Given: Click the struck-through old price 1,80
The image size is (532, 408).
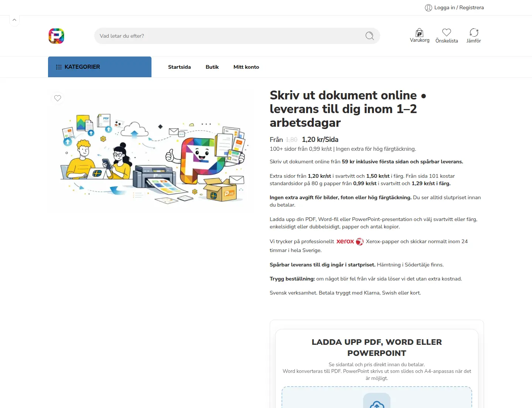Looking at the screenshot, I should [291, 140].
